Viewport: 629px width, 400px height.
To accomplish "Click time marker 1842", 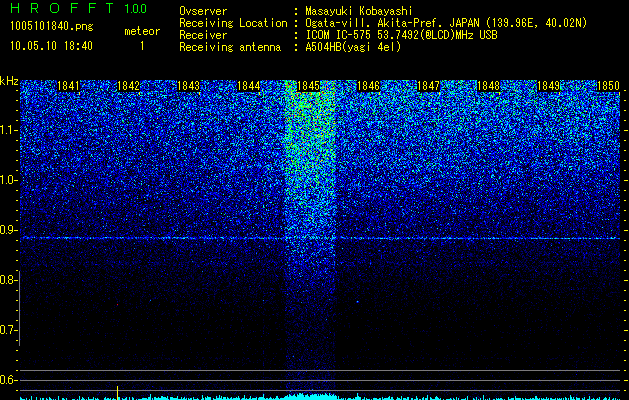I will point(128,86).
